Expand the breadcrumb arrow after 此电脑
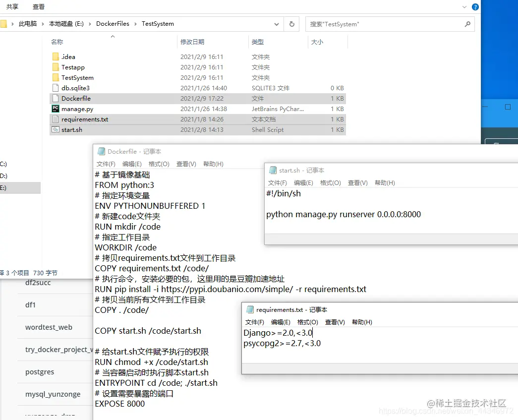This screenshot has height=420, width=518. [43, 24]
